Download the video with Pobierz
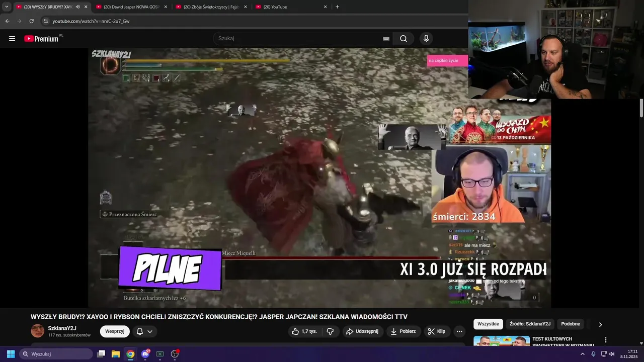The width and height of the screenshot is (644, 362). click(403, 331)
